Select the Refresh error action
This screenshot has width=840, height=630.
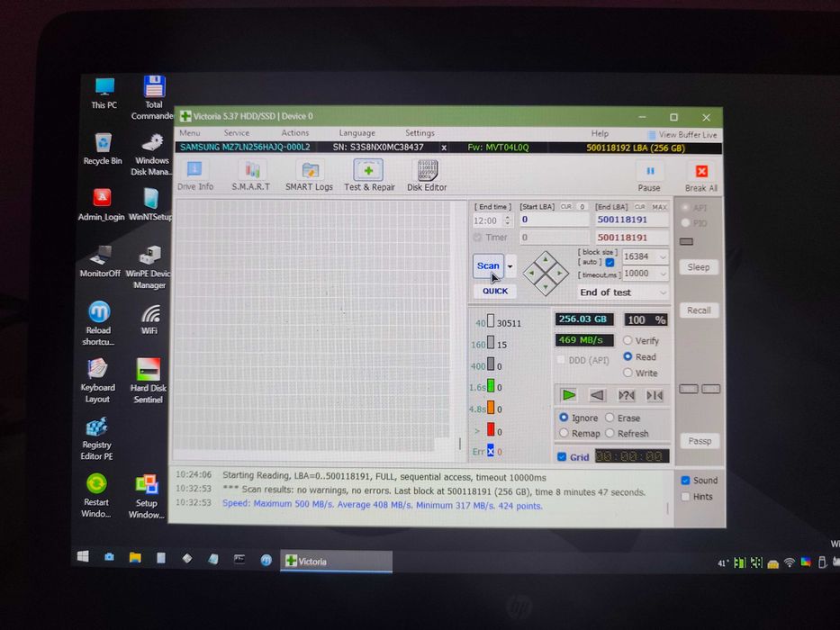(627, 434)
